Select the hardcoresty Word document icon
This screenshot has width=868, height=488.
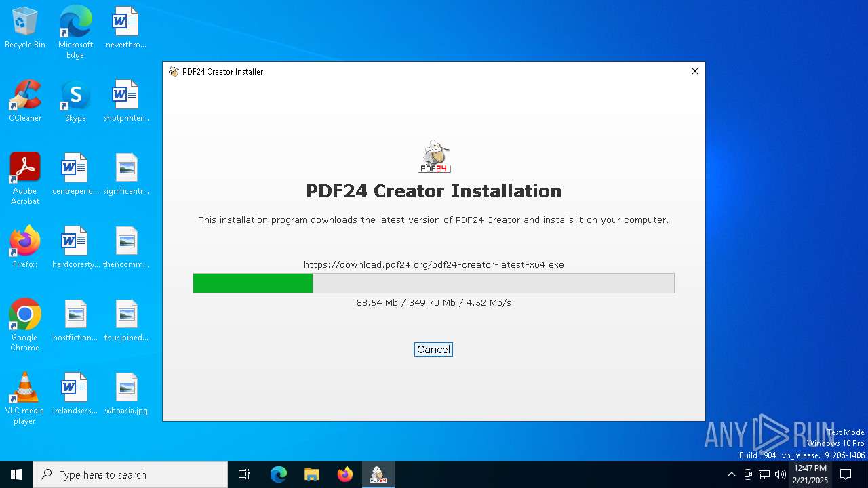coord(75,248)
